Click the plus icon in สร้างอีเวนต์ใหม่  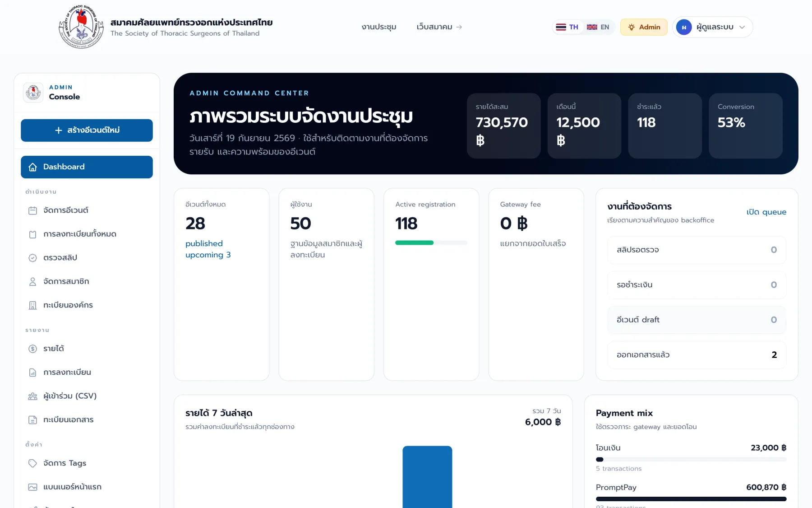58,130
